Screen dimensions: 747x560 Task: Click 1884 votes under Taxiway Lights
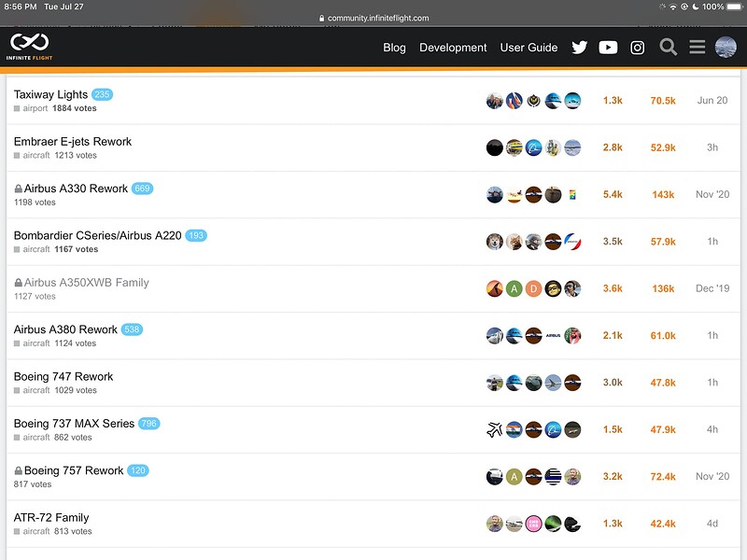coord(75,108)
